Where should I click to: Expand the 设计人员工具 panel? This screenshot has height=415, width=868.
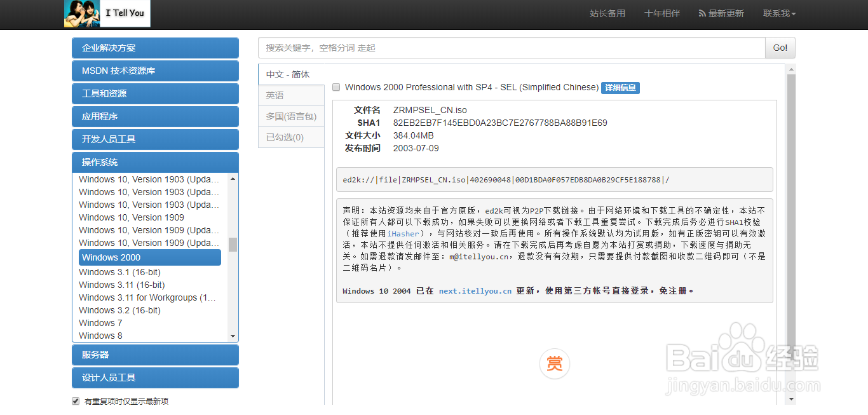tap(155, 378)
